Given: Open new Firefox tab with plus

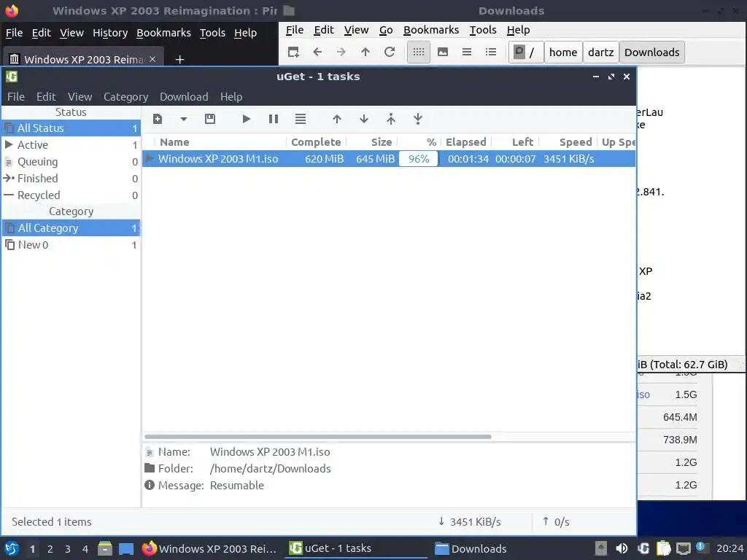Looking at the screenshot, I should [179, 60].
